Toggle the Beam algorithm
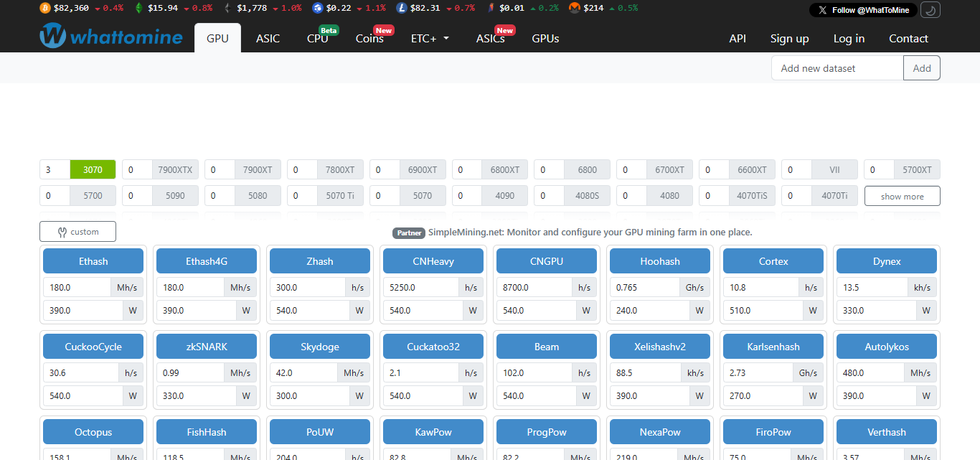Image resolution: width=980 pixels, height=460 pixels. (x=547, y=347)
